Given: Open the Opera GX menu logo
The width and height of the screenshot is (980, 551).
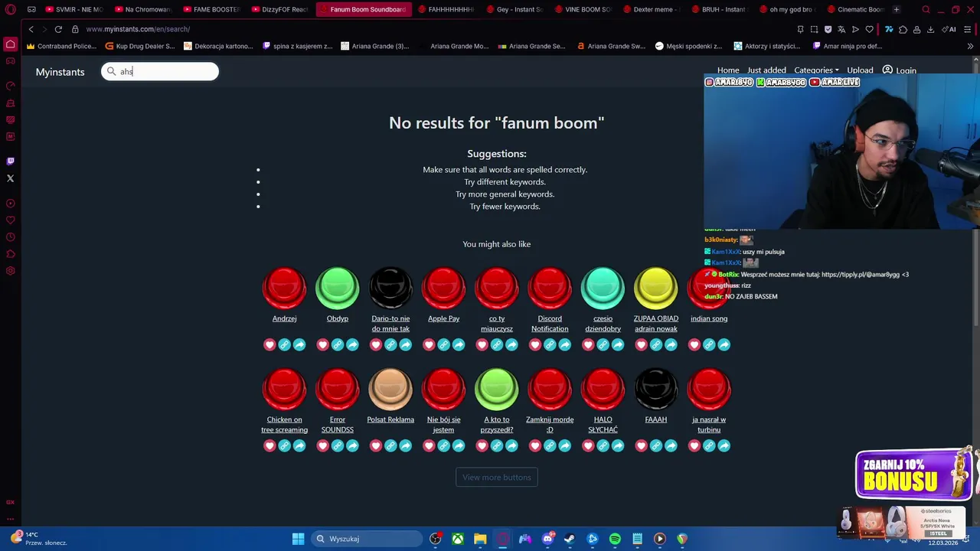Looking at the screenshot, I should click(10, 10).
